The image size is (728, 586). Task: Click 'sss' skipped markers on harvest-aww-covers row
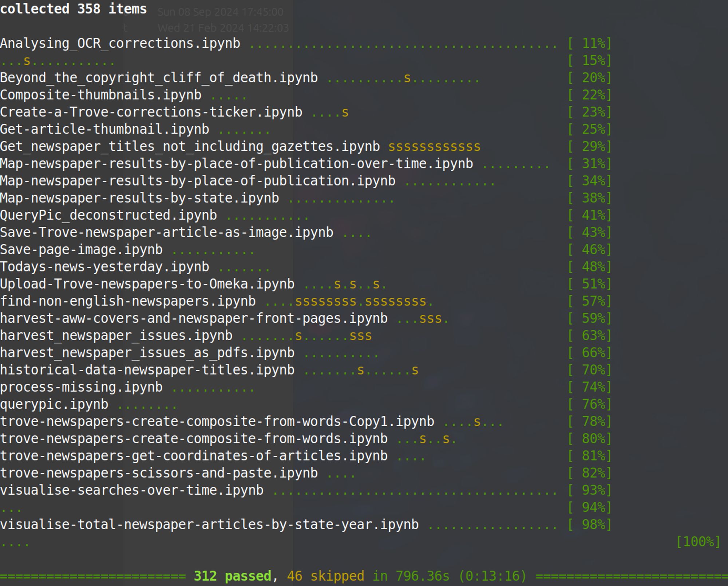[x=431, y=319]
